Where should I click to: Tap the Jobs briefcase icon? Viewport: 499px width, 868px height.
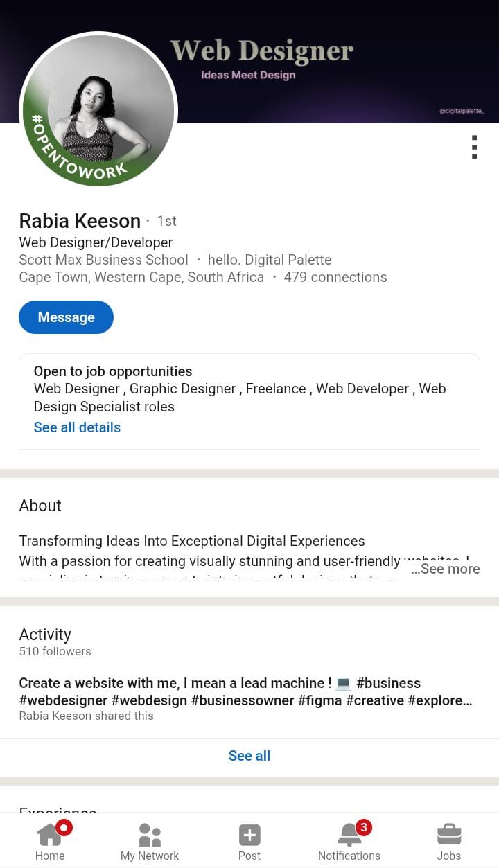(449, 835)
